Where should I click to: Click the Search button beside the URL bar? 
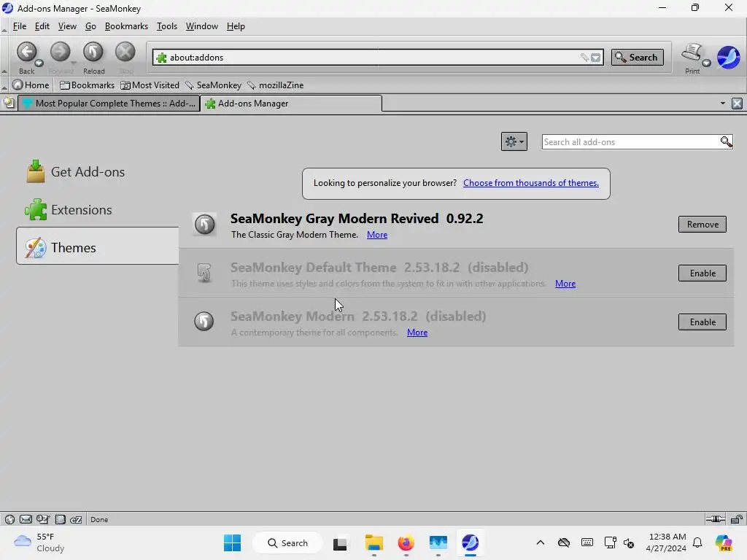637,58
